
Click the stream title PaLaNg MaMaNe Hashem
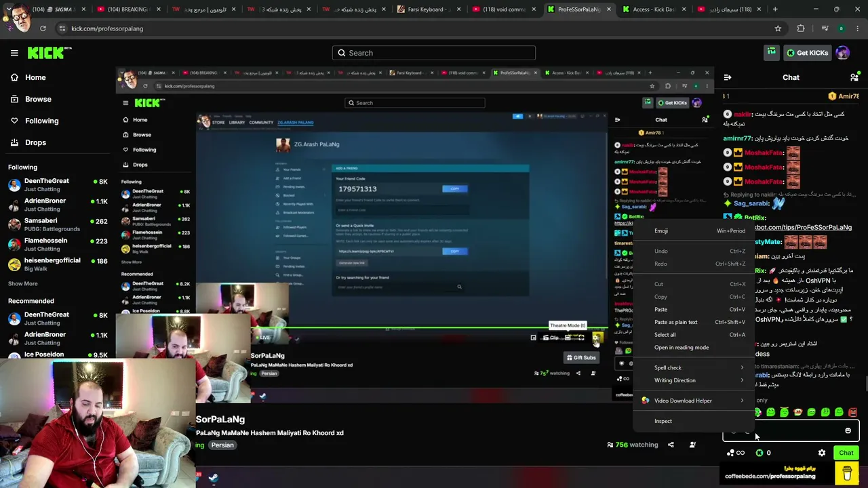pyautogui.click(x=270, y=433)
